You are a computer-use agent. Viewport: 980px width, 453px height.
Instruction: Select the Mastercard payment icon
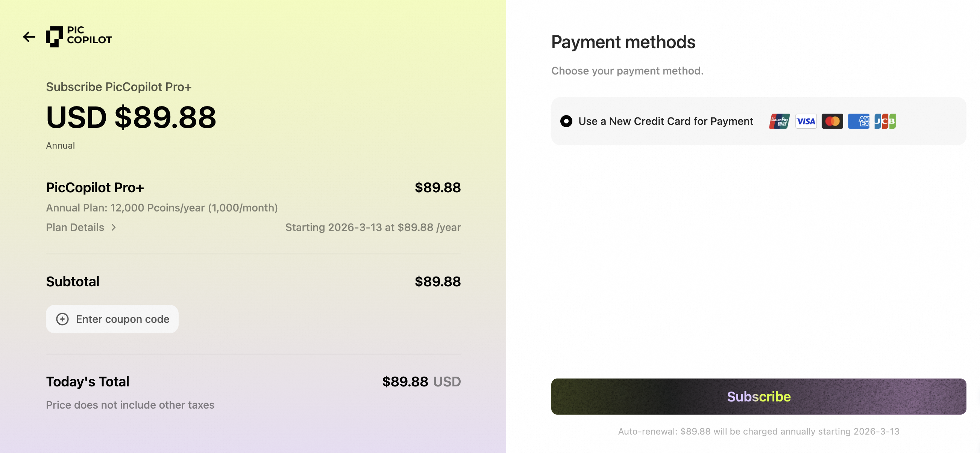[x=832, y=121]
